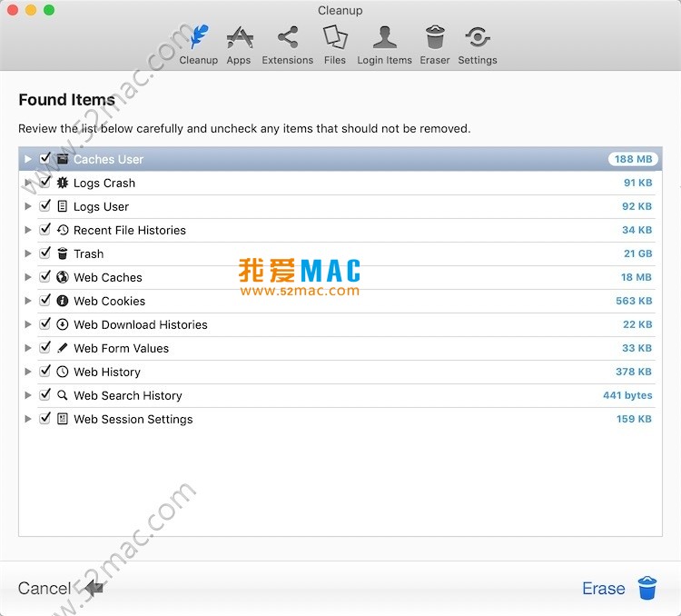Select the Web Session Settings label
The width and height of the screenshot is (681, 616).
(x=133, y=419)
